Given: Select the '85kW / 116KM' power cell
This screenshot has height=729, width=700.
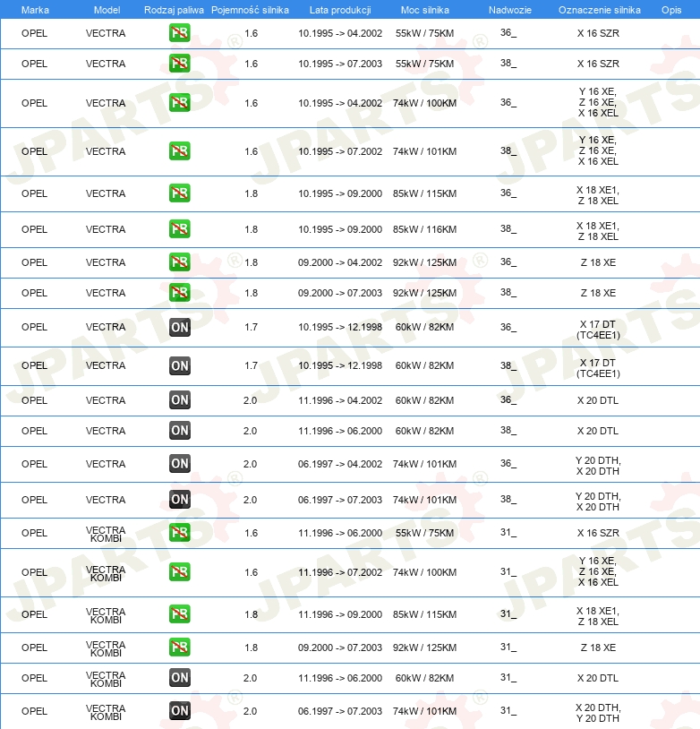Looking at the screenshot, I should 425,229.
